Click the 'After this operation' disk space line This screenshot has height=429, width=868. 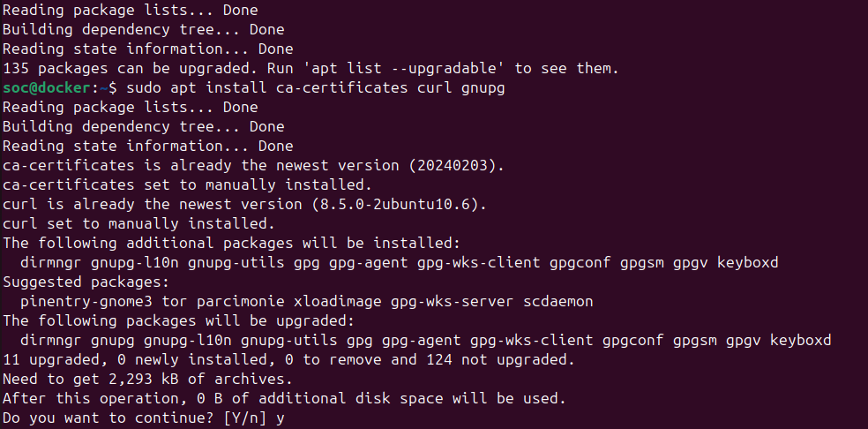point(282,398)
